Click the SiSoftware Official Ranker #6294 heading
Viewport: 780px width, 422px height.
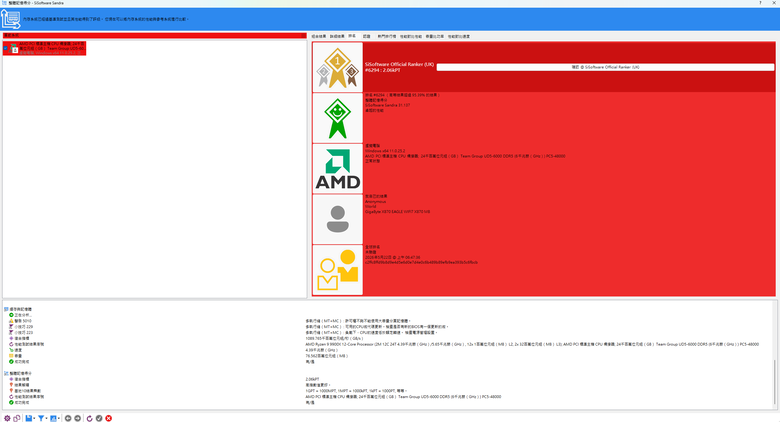point(399,67)
